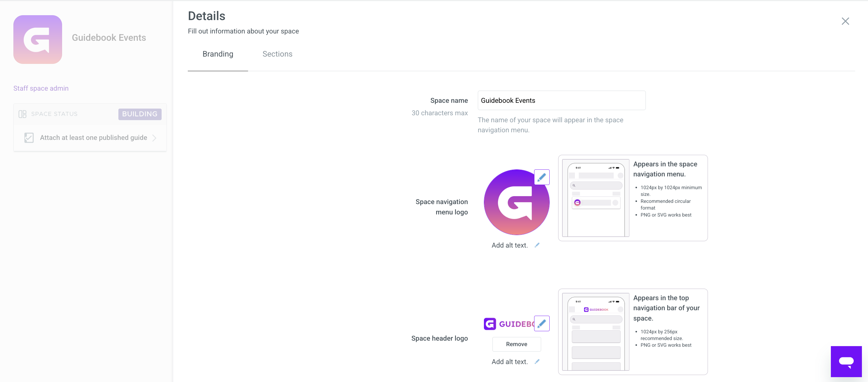Click the Guidebook Events sidebar title

coord(109,37)
